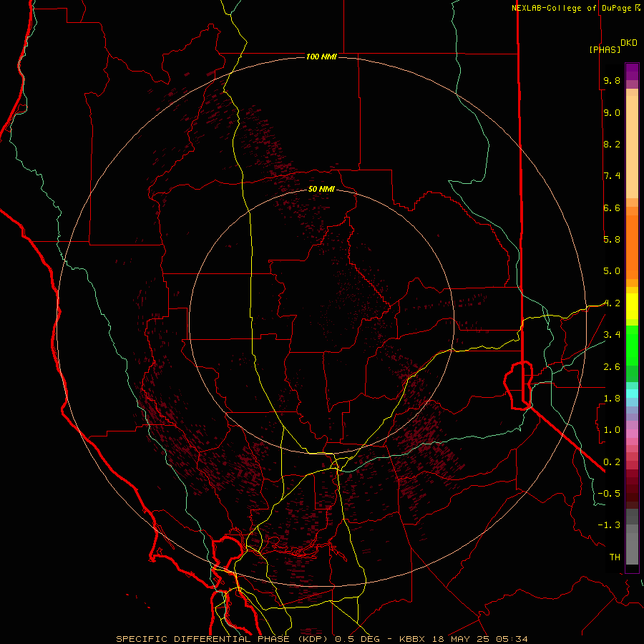Pick the yellow swatch beside 4.2
Screen dimensions: 644x644
(632, 306)
